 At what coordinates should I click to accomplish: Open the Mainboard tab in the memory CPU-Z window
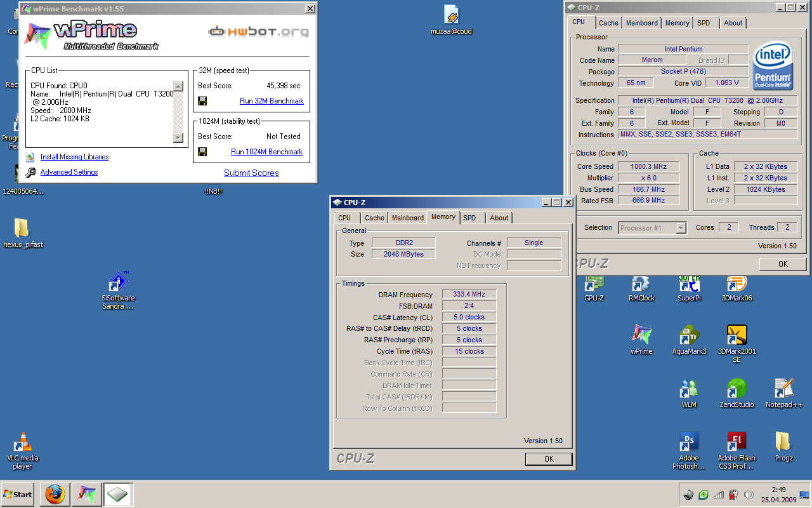407,218
